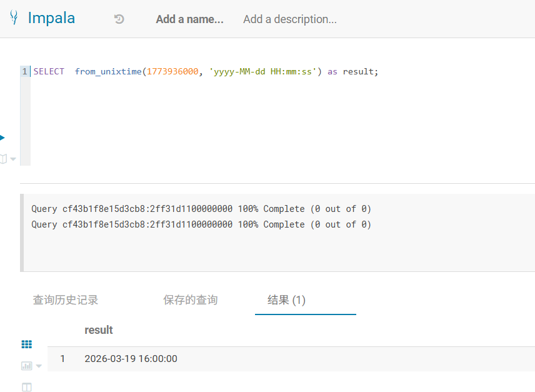Toggle the column panel icon
The height and width of the screenshot is (392, 535).
click(x=26, y=387)
